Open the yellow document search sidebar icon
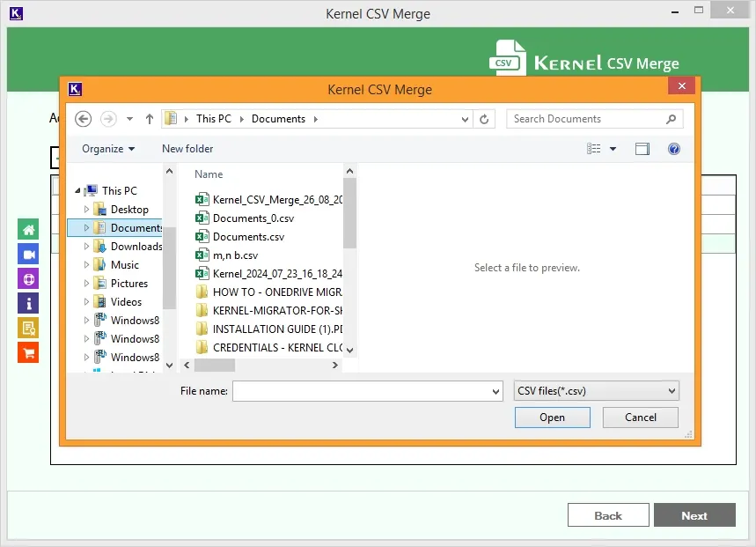This screenshot has width=756, height=547. [x=28, y=328]
